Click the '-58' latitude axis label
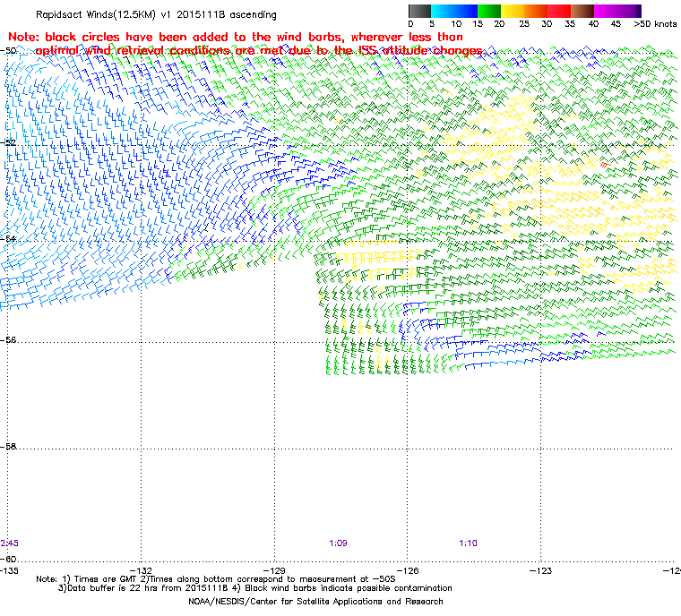681x616 pixels. (x=9, y=446)
